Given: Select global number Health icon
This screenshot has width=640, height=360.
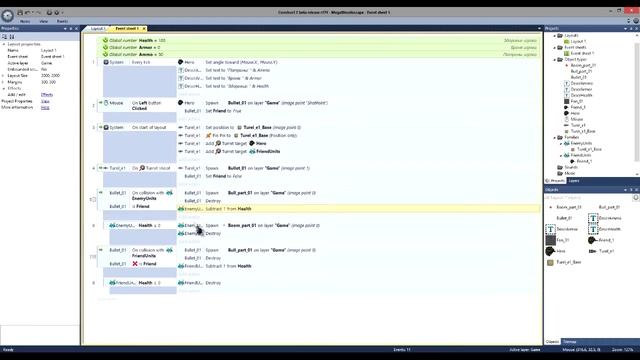Looking at the screenshot, I should click(x=105, y=40).
